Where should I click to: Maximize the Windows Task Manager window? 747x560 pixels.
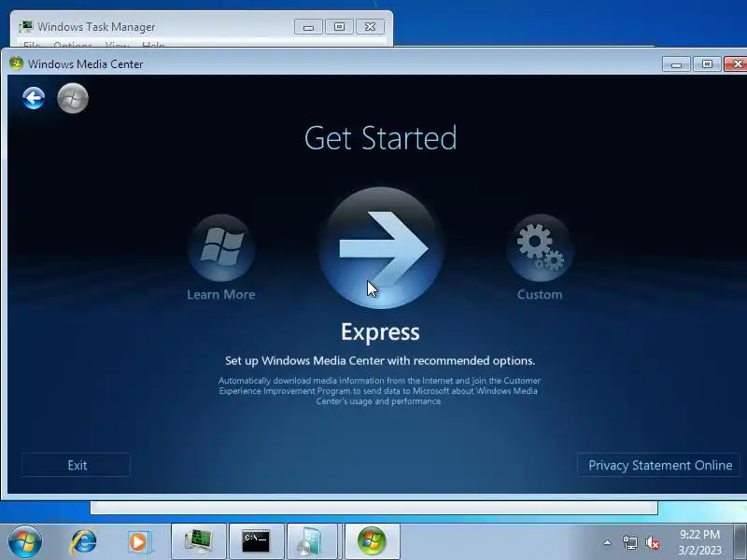(x=339, y=27)
